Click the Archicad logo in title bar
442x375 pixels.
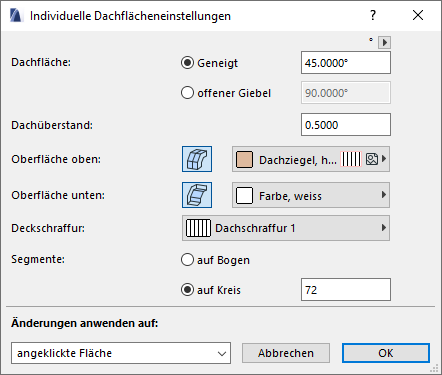pos(16,16)
